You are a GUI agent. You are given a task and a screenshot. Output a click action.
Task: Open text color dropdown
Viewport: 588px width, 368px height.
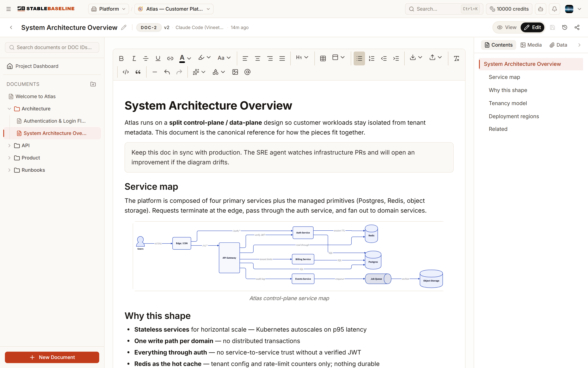pyautogui.click(x=185, y=58)
